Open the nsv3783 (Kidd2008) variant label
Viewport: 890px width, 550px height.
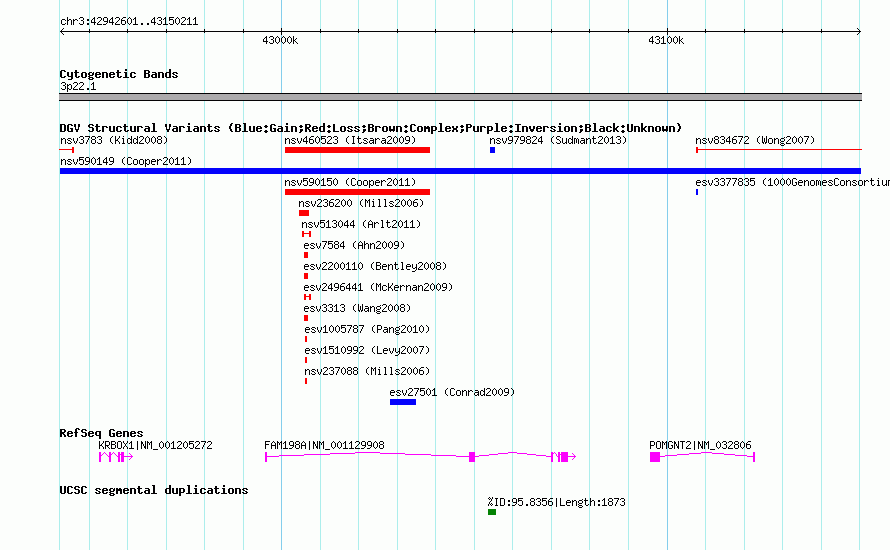pyautogui.click(x=114, y=140)
